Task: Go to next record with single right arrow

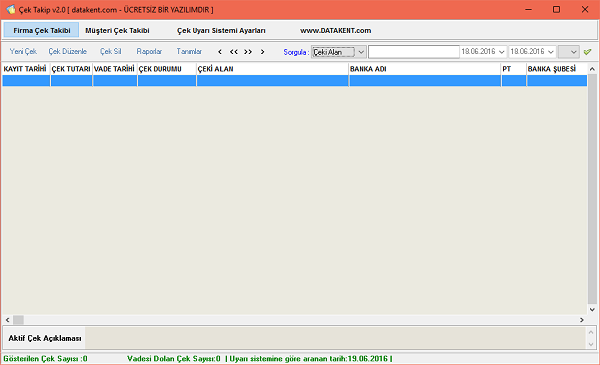Action: click(262, 52)
